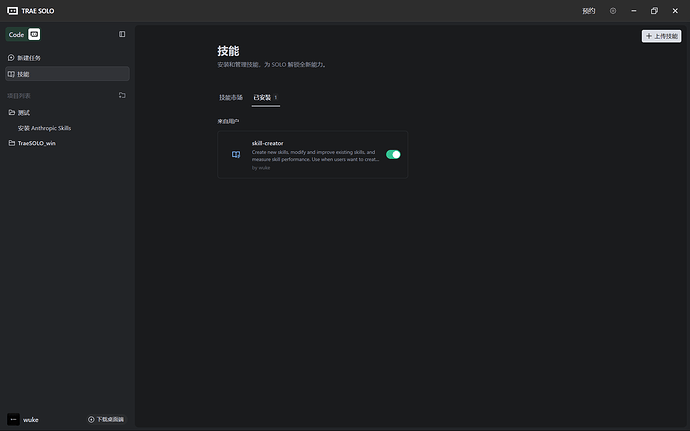
Task: Open 技能 in the sidebar
Action: point(25,74)
